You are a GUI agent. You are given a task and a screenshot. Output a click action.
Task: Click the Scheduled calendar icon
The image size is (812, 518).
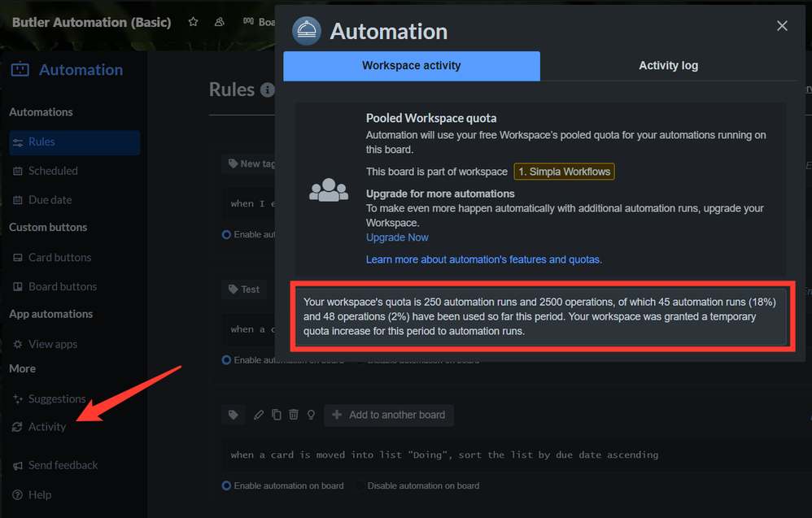[x=18, y=171]
